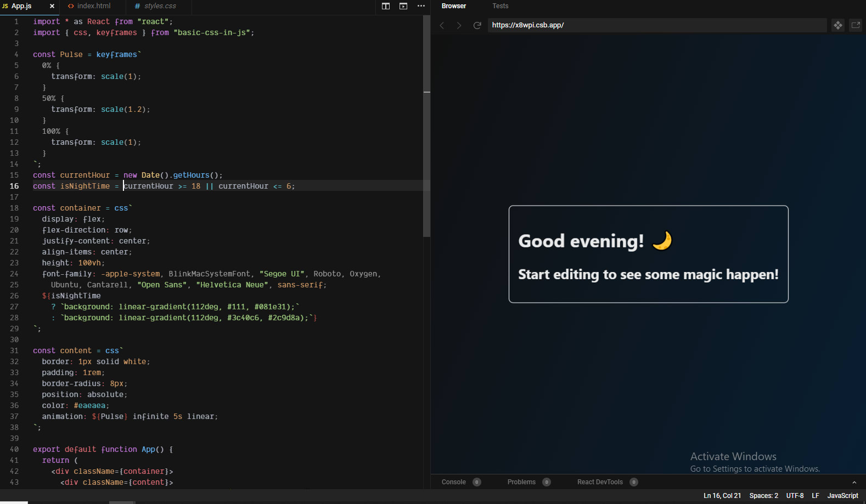Click the CSS hash icon on styles.css tab
866x504 pixels.
[137, 6]
